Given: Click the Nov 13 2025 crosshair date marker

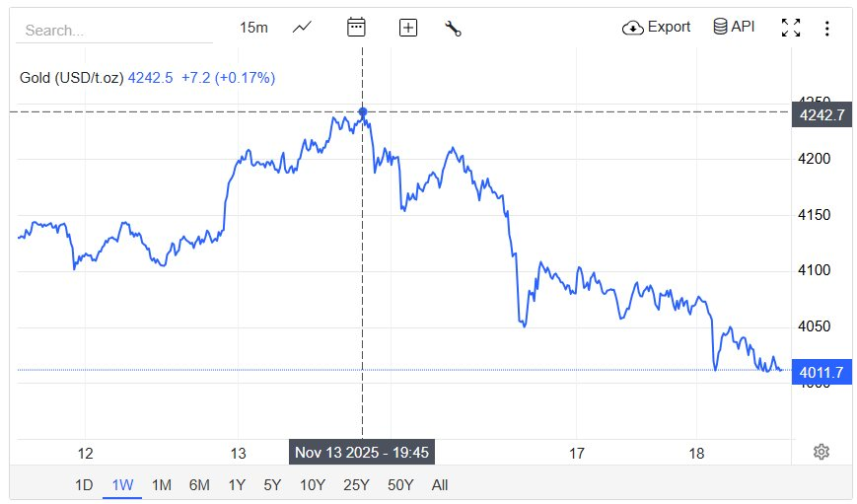Looking at the screenshot, I should (x=363, y=453).
